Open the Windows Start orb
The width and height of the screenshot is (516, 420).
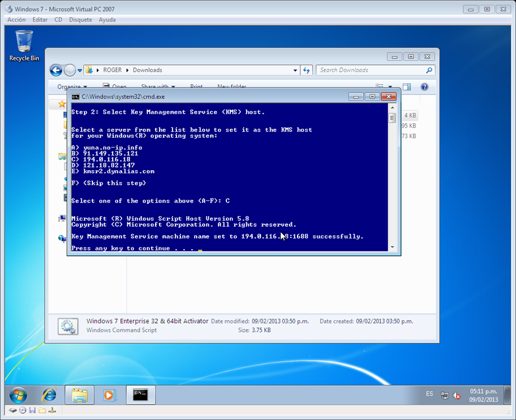17,395
